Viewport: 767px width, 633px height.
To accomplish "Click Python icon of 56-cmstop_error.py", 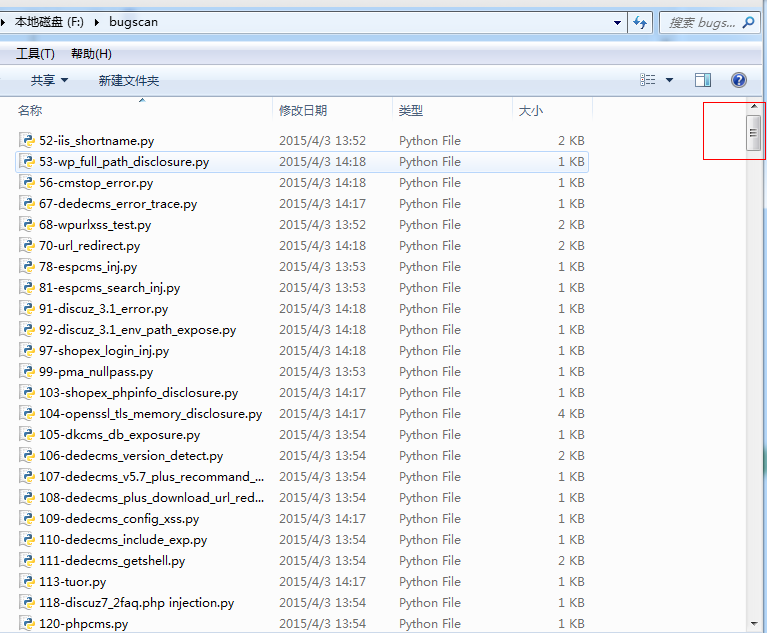I will pos(27,182).
